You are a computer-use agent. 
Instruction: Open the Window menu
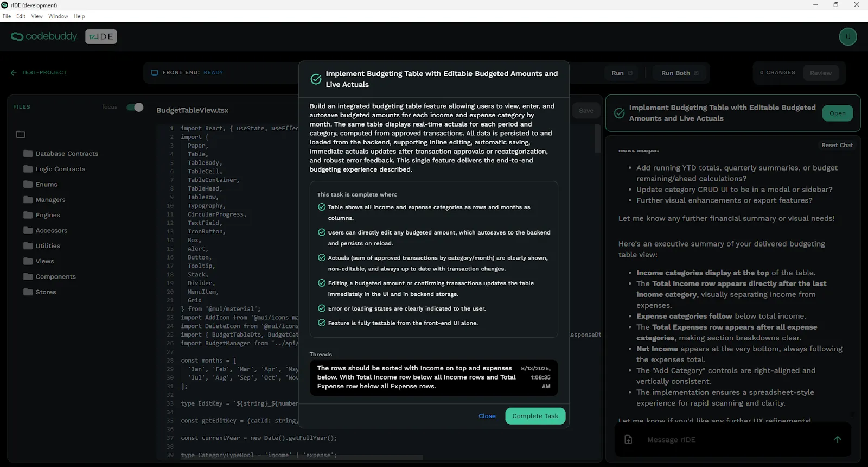pos(58,16)
